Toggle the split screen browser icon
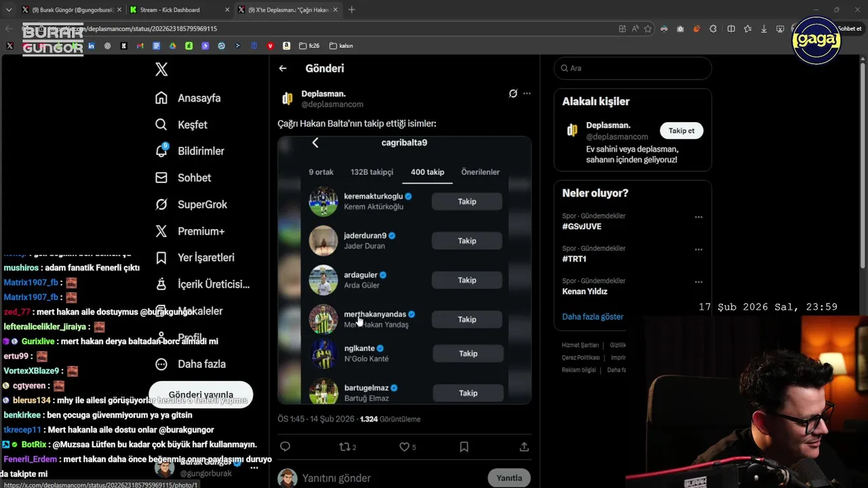Image resolution: width=868 pixels, height=488 pixels. (731, 28)
